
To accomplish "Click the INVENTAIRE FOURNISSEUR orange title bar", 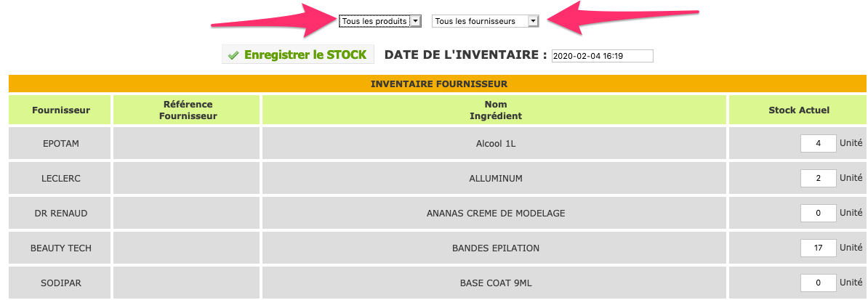I will [x=438, y=84].
